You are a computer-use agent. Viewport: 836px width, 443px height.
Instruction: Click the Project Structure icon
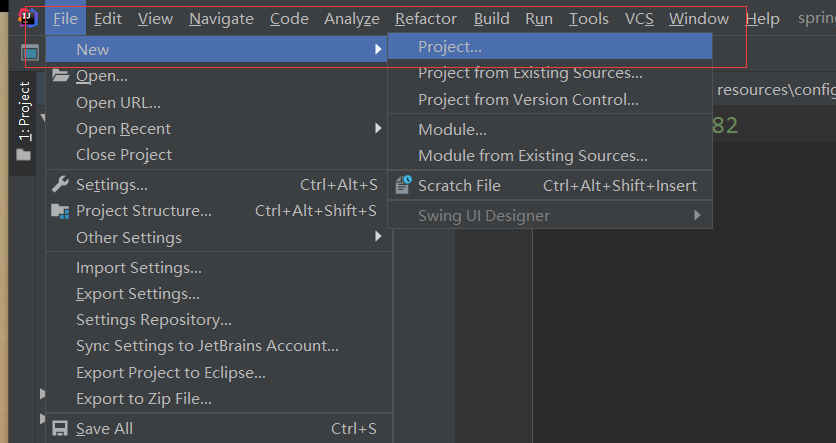click(60, 211)
